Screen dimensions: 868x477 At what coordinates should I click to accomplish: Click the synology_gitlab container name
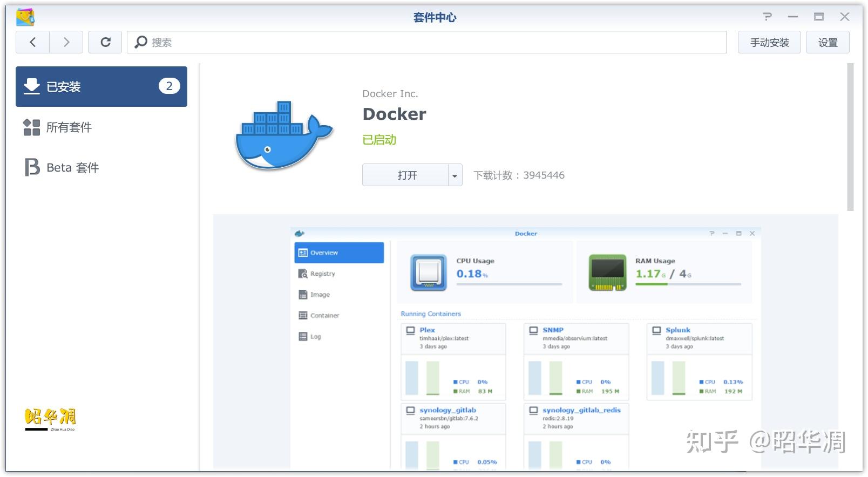click(x=447, y=410)
